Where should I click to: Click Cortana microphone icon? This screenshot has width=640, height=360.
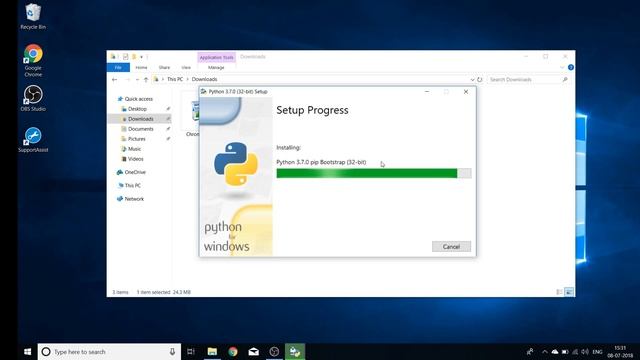172,351
